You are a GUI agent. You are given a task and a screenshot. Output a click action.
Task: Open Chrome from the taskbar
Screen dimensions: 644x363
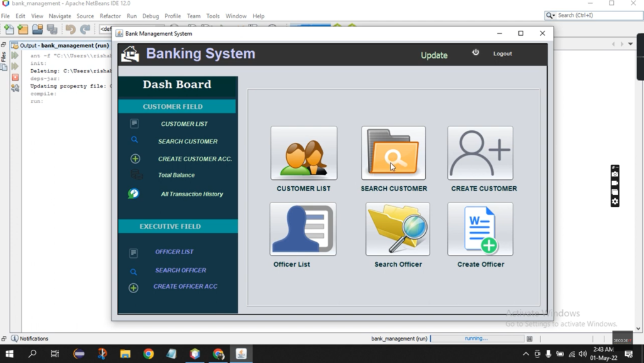[x=148, y=354]
